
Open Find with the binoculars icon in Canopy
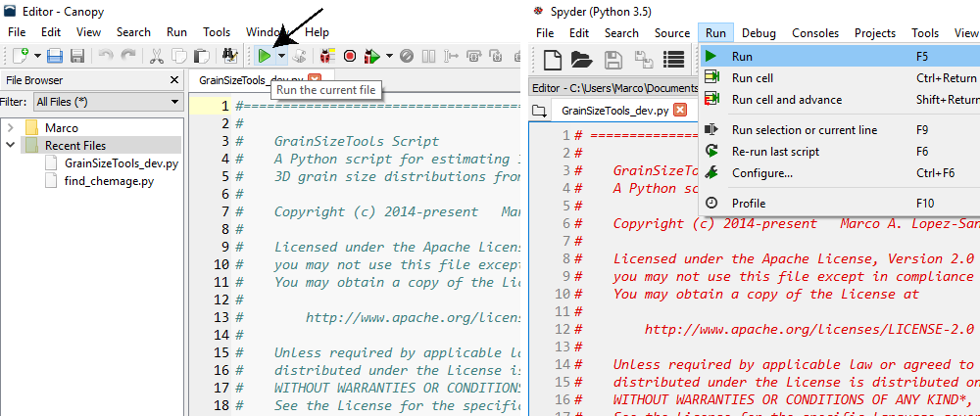pos(229,56)
